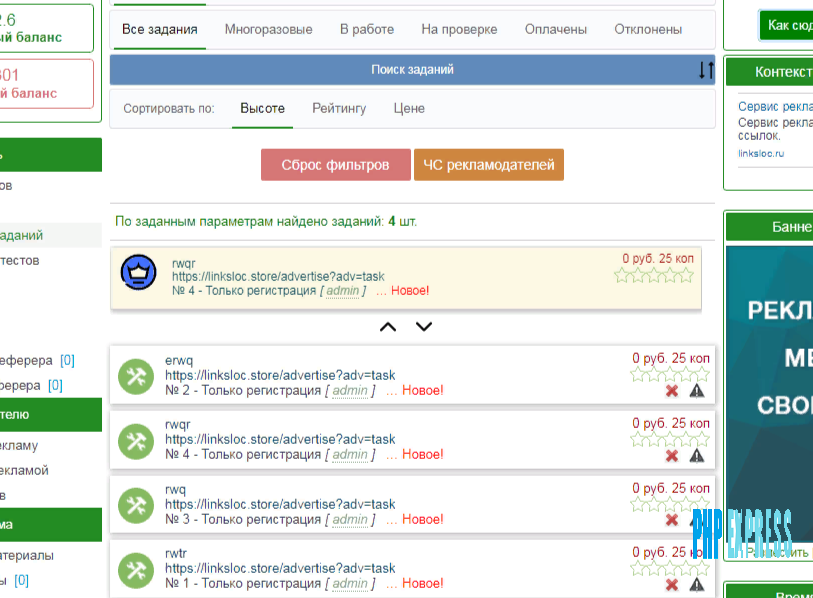Click the 'Банне' panel header
The image size is (813, 598).
pyautogui.click(x=769, y=227)
